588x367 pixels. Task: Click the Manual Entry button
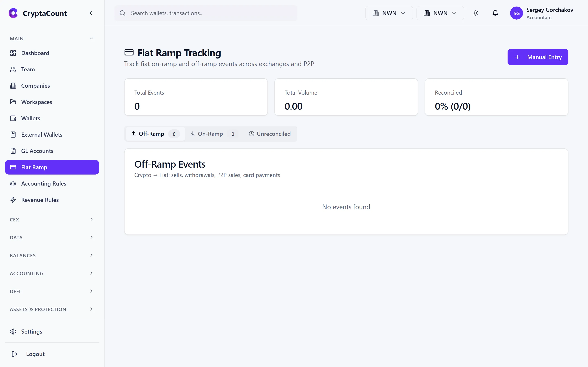pos(538,57)
